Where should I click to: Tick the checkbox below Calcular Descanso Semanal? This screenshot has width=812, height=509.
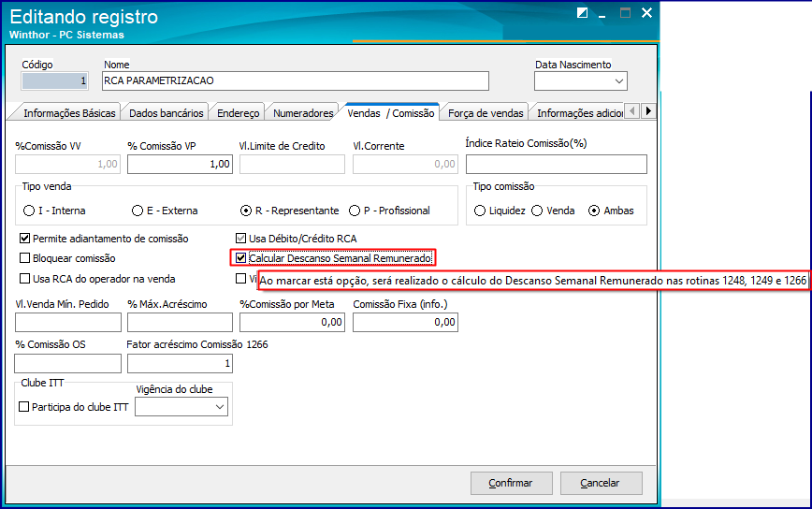[x=240, y=279]
